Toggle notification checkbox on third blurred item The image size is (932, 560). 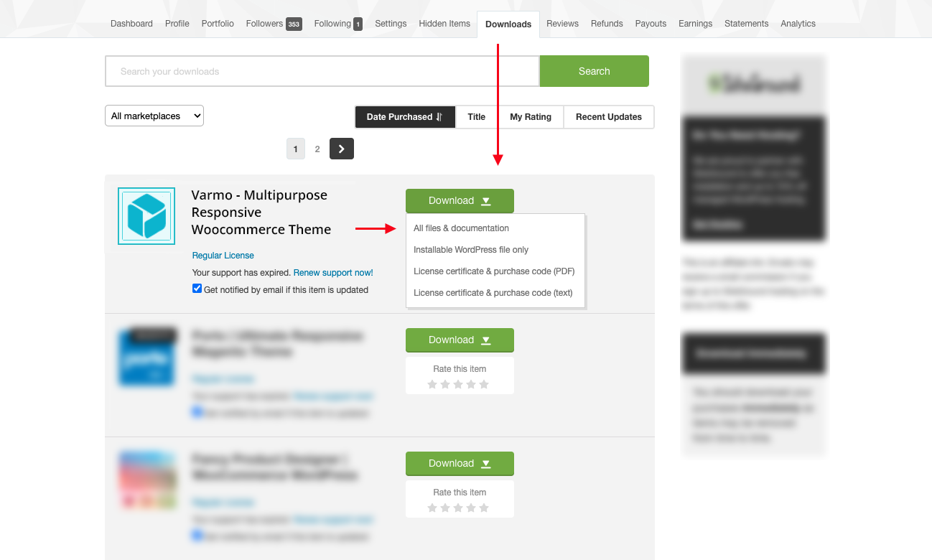pos(197,535)
